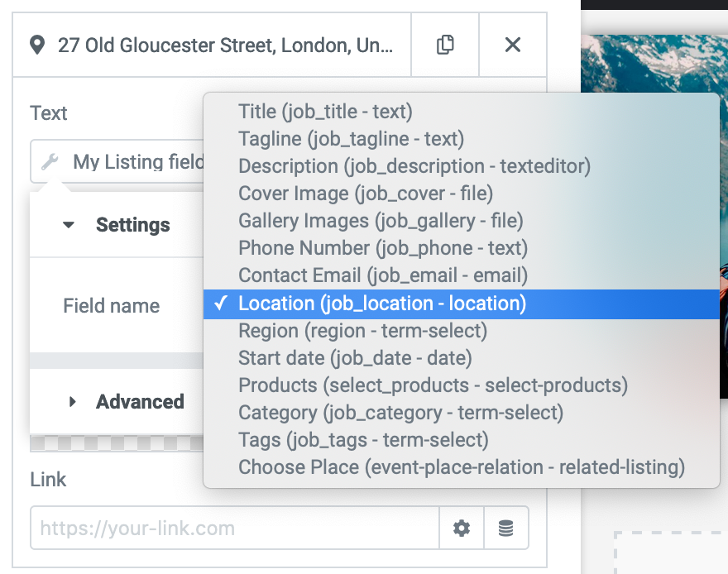The width and height of the screenshot is (728, 574).
Task: Expand the Advanced section
Action: tap(127, 402)
